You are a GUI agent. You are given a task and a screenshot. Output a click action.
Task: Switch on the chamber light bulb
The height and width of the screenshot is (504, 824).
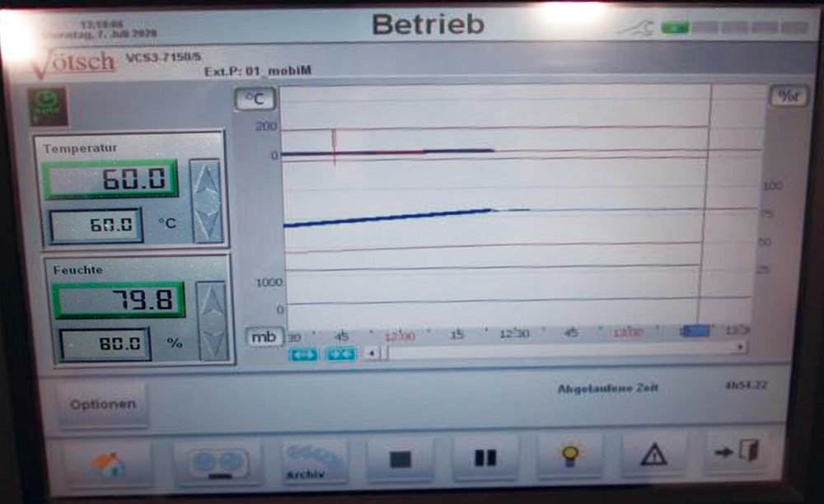pos(569,455)
